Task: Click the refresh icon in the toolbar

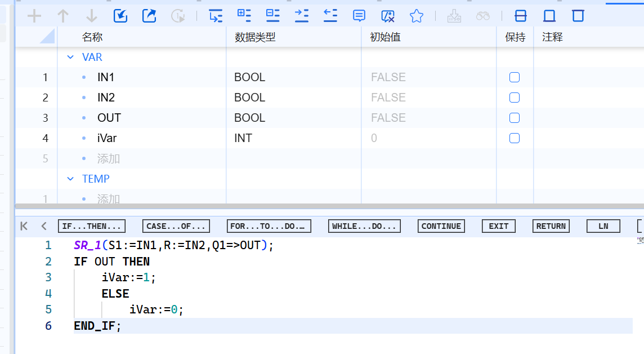Action: (178, 15)
